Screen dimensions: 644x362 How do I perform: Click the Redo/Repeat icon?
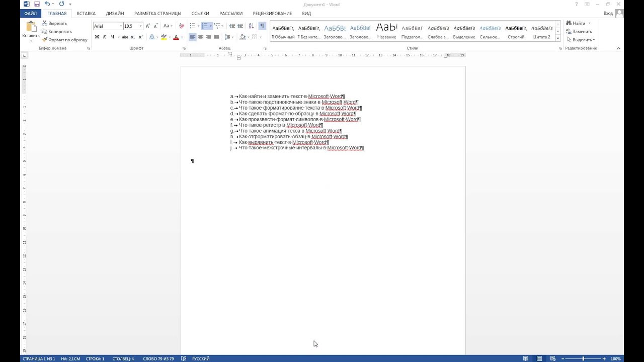click(61, 4)
